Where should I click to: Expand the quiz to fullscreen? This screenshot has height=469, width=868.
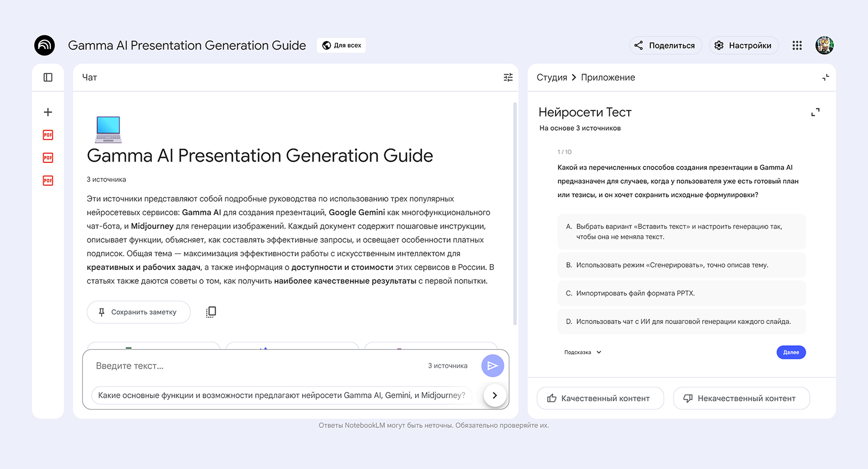[815, 112]
